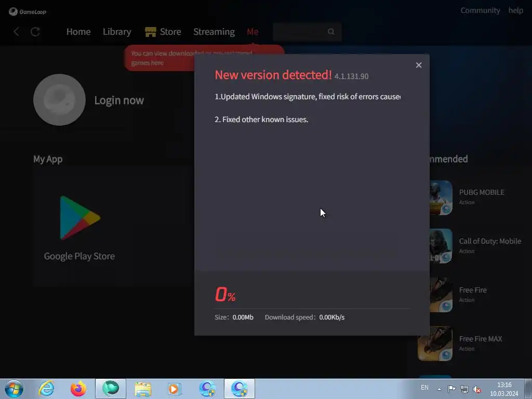Screen dimensions: 532x399
Task: Click the version number 4.1.131.90
Action: click(x=351, y=76)
